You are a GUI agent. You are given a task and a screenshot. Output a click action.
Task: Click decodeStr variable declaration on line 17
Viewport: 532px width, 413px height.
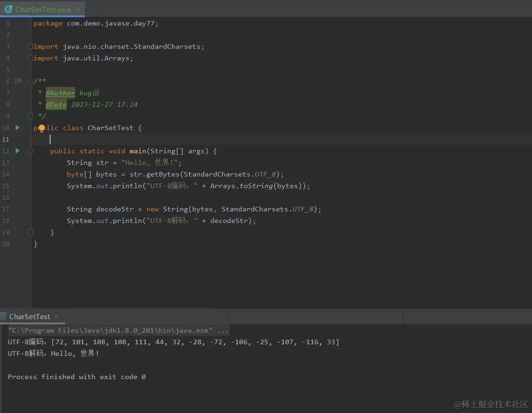115,209
